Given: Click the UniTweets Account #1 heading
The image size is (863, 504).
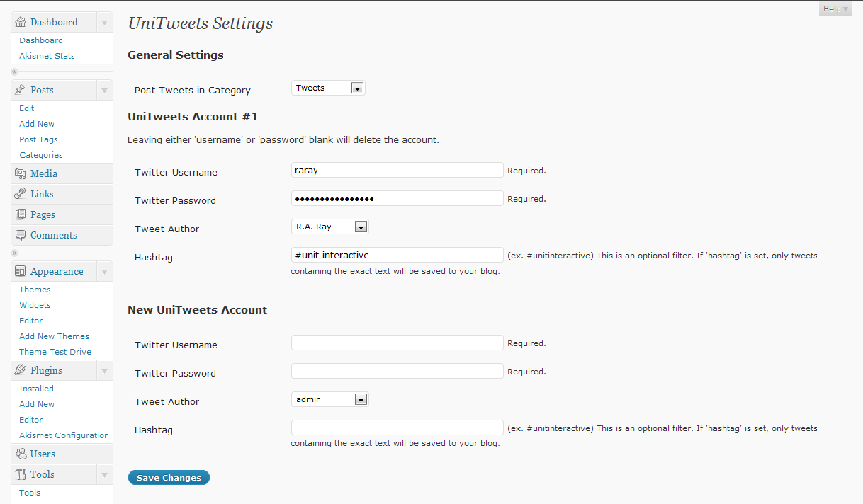Looking at the screenshot, I should tap(193, 117).
